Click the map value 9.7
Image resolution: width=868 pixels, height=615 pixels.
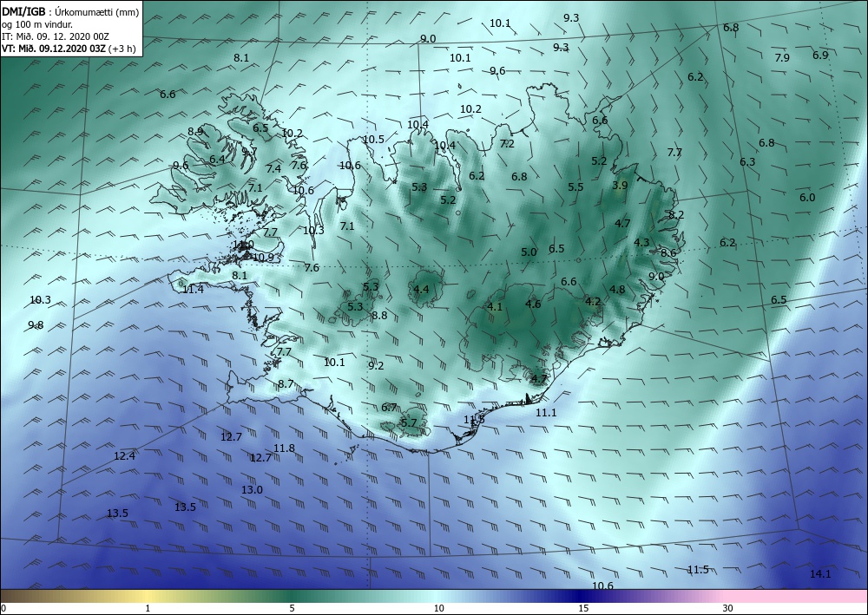point(250,152)
